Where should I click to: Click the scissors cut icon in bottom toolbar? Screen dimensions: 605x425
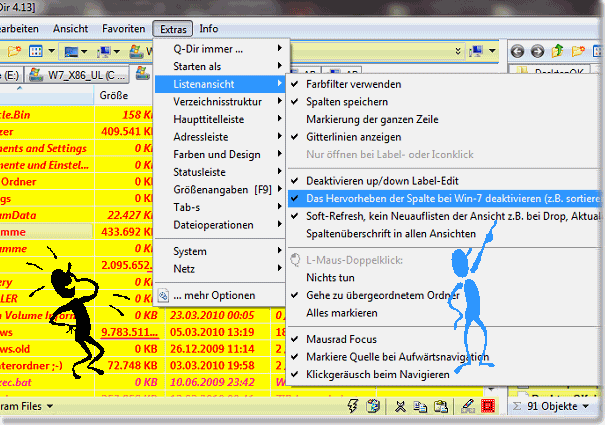[401, 406]
